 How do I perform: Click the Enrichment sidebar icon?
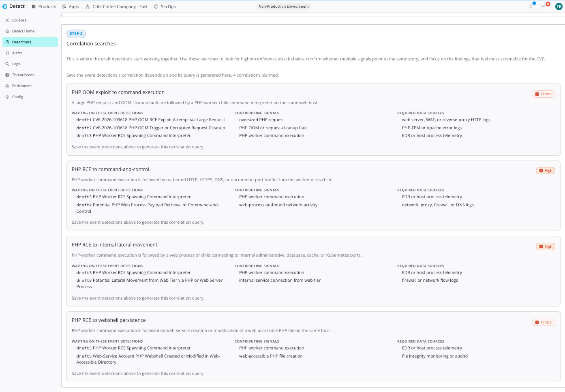pos(7,86)
